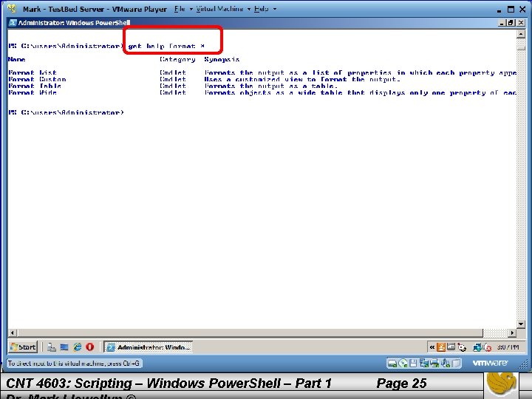Click the Category column header
This screenshot has height=399, width=532.
click(x=177, y=59)
